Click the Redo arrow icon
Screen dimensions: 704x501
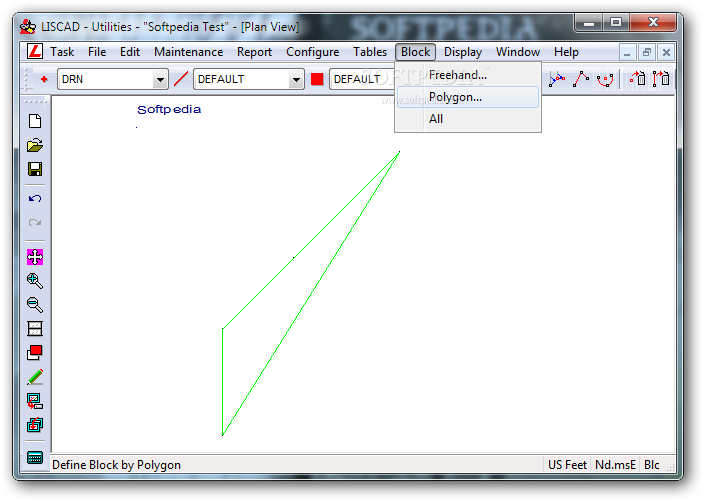[35, 222]
